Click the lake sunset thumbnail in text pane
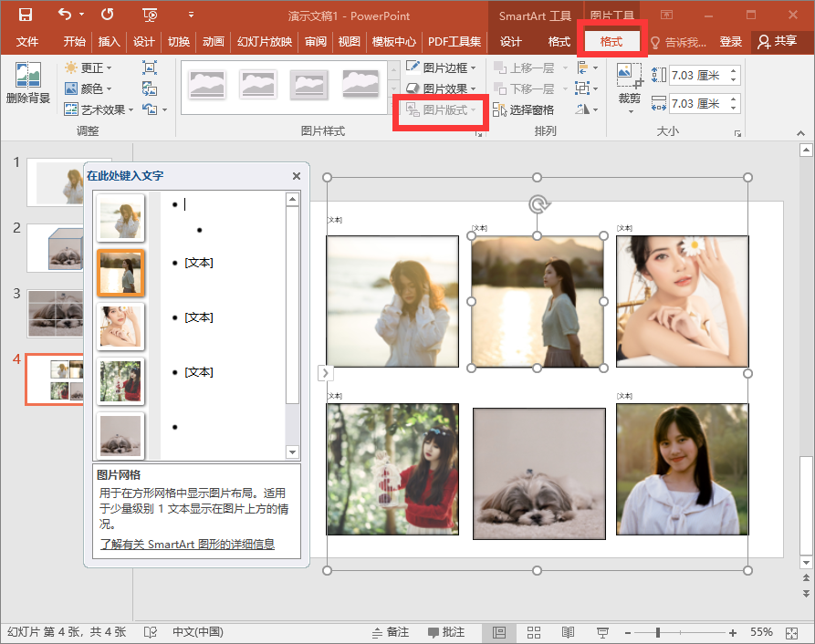815x644 pixels. (120, 273)
